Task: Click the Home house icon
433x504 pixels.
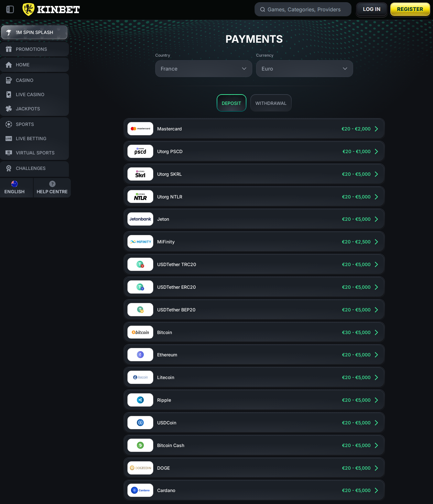Action: coord(9,65)
